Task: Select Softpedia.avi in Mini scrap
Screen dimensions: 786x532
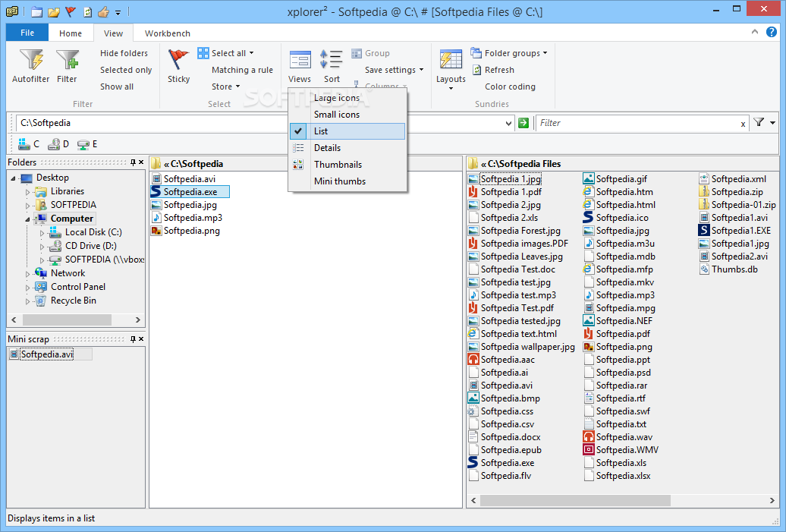Action: 46,354
